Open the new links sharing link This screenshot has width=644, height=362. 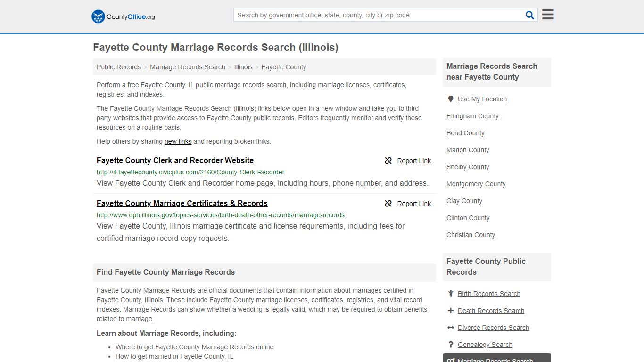pos(178,141)
